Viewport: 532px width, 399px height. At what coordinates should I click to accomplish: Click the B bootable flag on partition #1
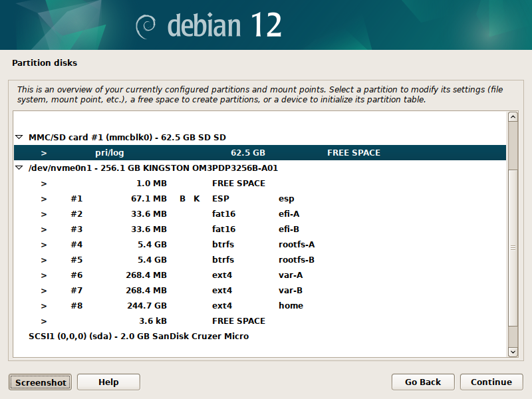(182, 198)
